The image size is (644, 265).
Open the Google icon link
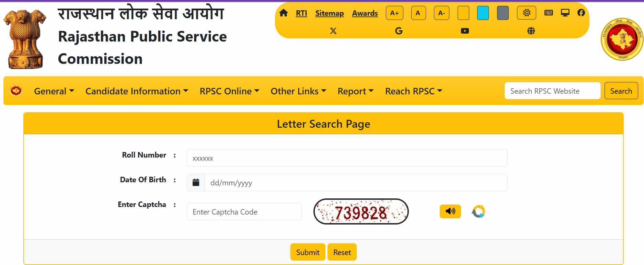399,31
